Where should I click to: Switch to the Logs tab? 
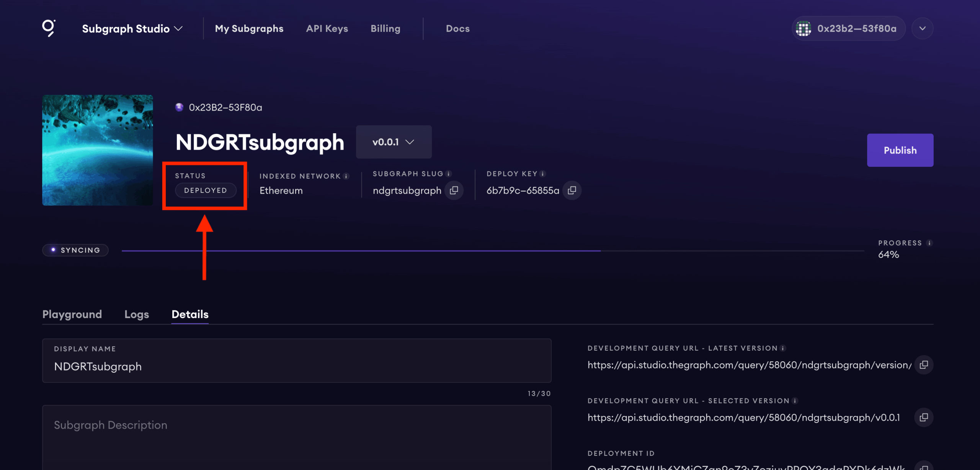pos(137,314)
